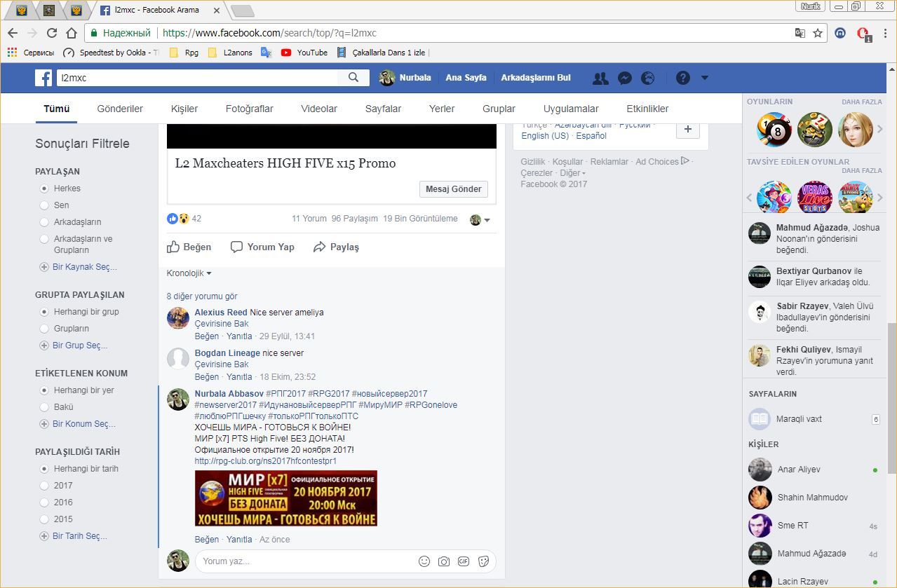Click the translate page icon in address bar
The image size is (897, 588).
800,33
